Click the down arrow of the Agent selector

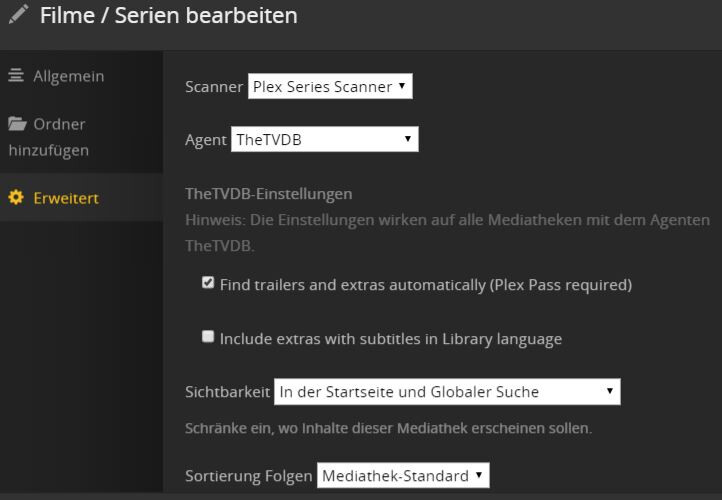click(408, 139)
